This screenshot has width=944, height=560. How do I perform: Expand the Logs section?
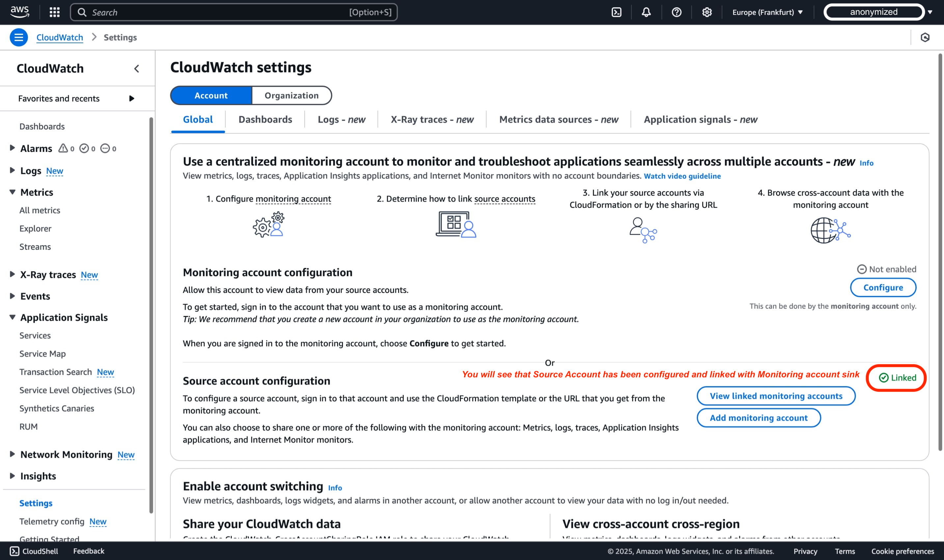pos(12,170)
